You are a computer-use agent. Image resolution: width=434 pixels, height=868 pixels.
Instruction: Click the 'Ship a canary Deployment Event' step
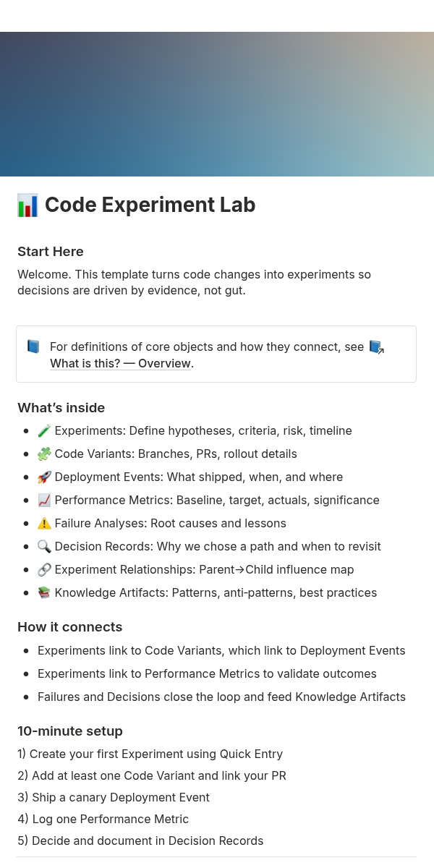114,798
